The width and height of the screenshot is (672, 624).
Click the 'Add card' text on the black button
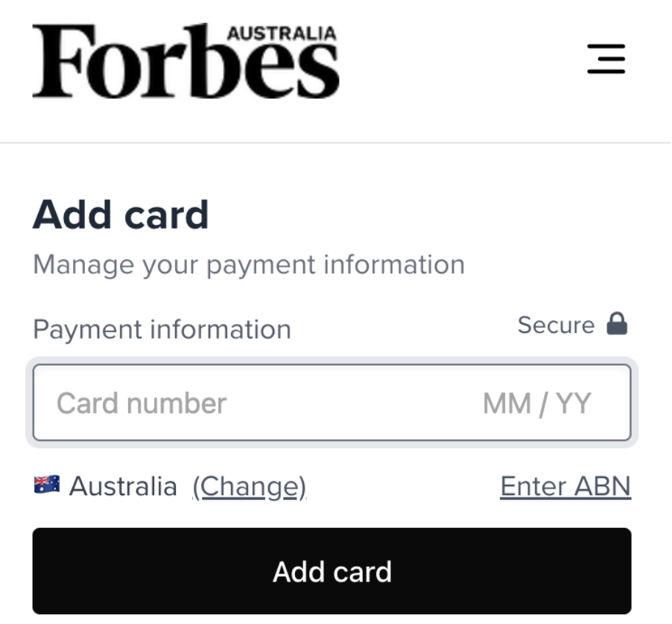[332, 572]
